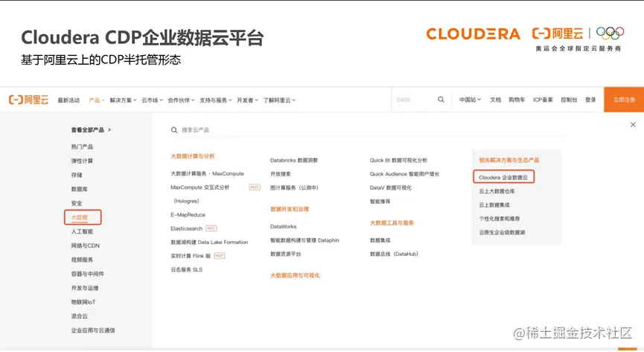The height and width of the screenshot is (352, 644).
Task: Expand 查看全部产品 arrow
Action: click(109, 129)
